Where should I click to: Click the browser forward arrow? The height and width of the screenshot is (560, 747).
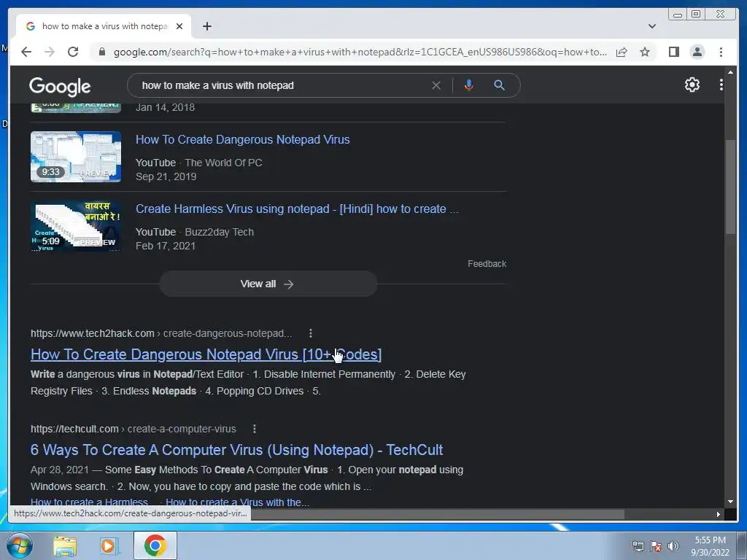click(50, 52)
